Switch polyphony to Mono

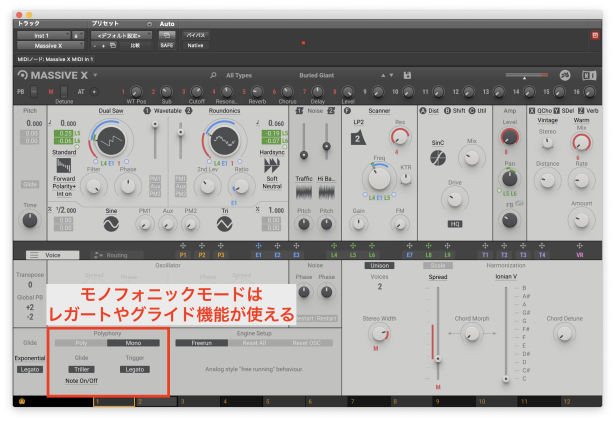[135, 342]
